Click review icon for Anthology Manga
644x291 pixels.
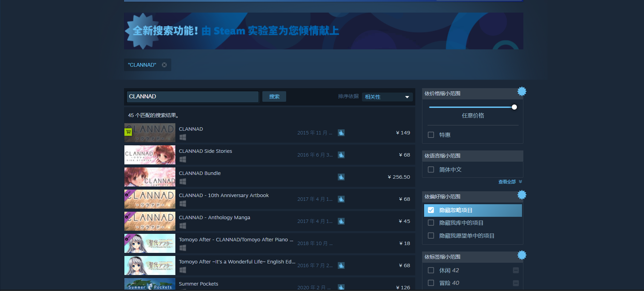341,221
